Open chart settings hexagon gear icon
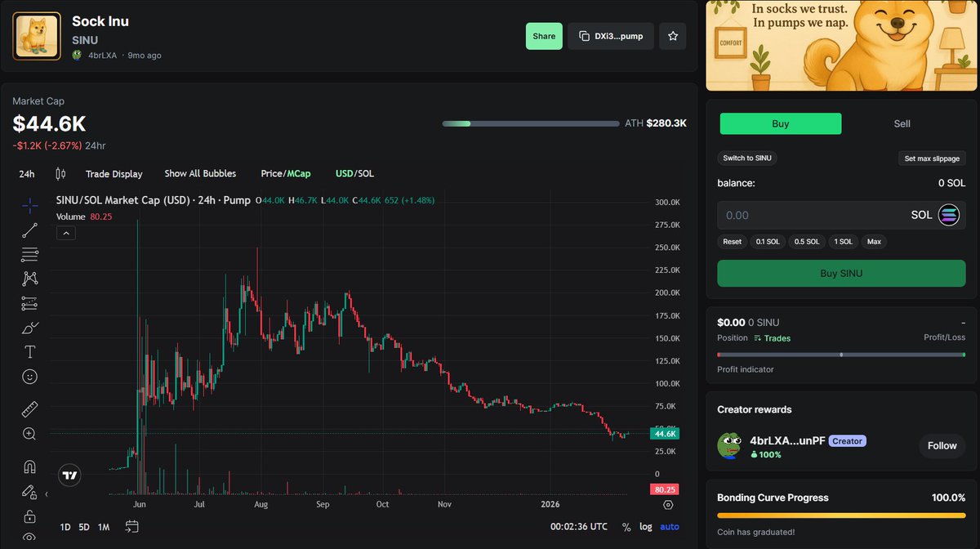This screenshot has width=980, height=549. (668, 506)
